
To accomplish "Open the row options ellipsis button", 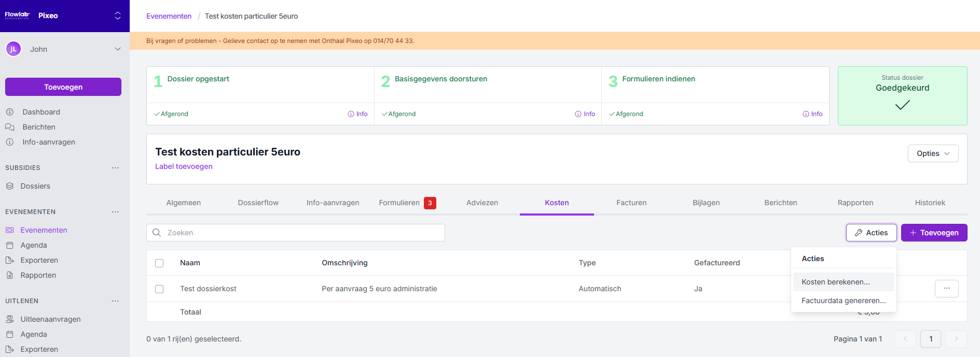I will click(x=946, y=289).
